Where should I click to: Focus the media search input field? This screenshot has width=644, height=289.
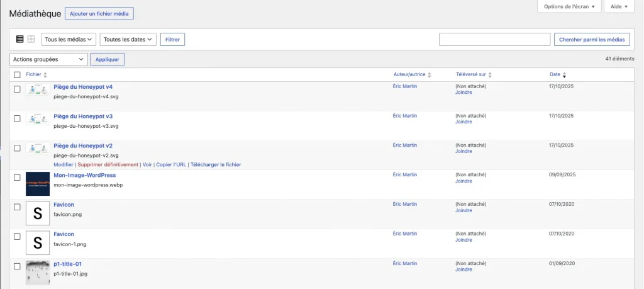[x=494, y=40]
